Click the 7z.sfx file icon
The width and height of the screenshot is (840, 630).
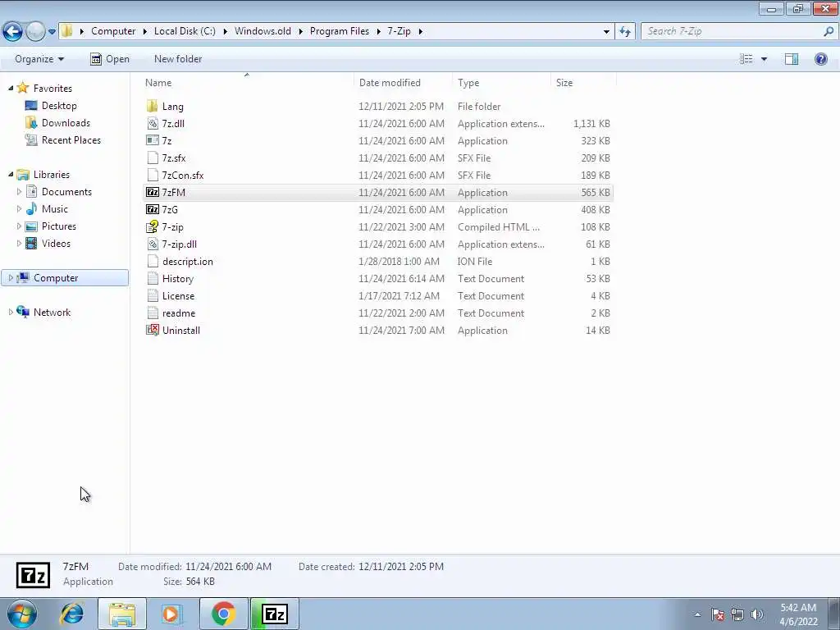pos(152,157)
